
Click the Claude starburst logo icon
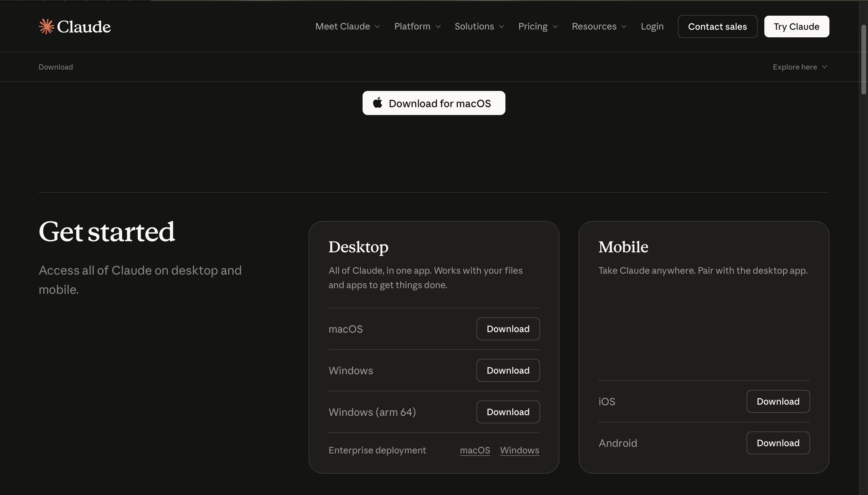[x=46, y=26]
